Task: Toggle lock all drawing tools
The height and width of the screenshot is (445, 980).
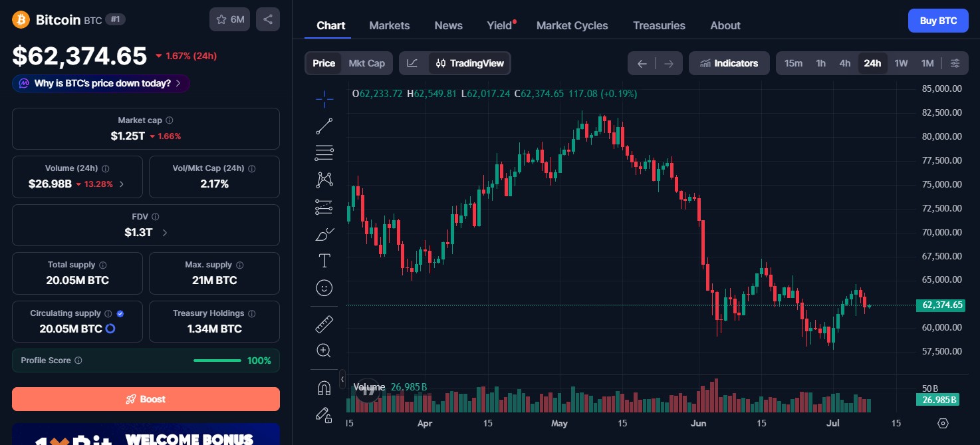Action: tap(324, 415)
